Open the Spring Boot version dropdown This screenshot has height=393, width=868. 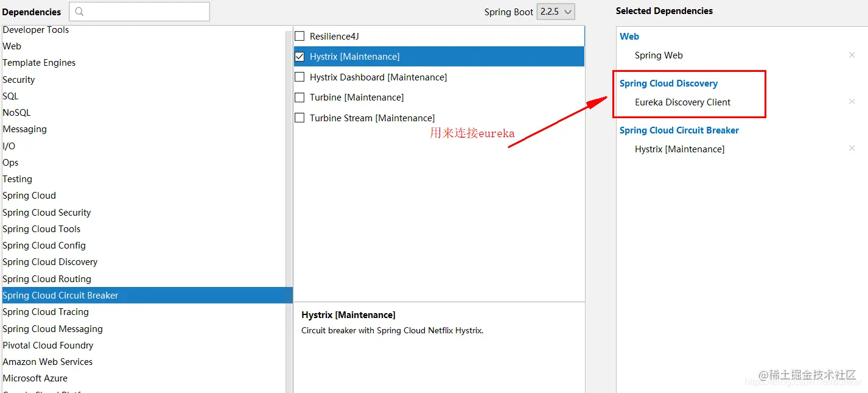pyautogui.click(x=556, y=12)
